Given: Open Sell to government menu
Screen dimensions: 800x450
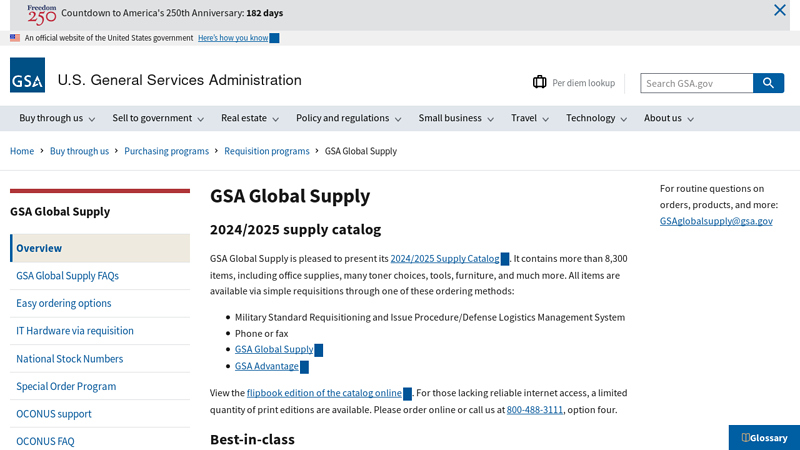Looking at the screenshot, I should pyautogui.click(x=158, y=118).
